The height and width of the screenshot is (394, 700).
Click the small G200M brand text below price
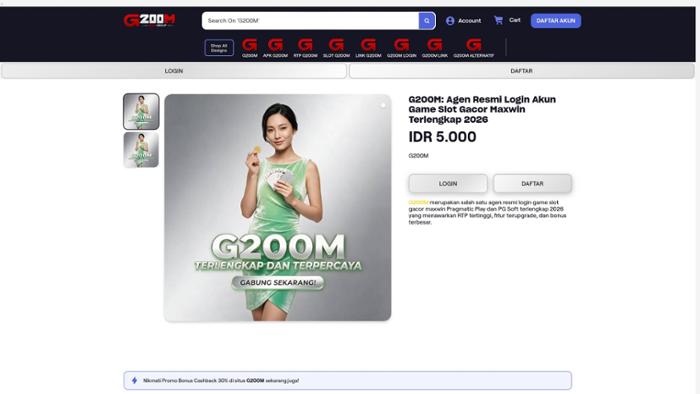418,156
